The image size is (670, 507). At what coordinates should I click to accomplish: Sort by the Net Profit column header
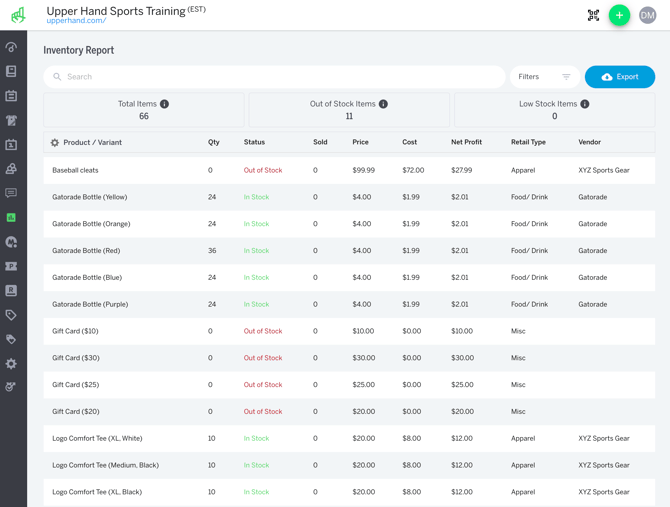point(466,142)
